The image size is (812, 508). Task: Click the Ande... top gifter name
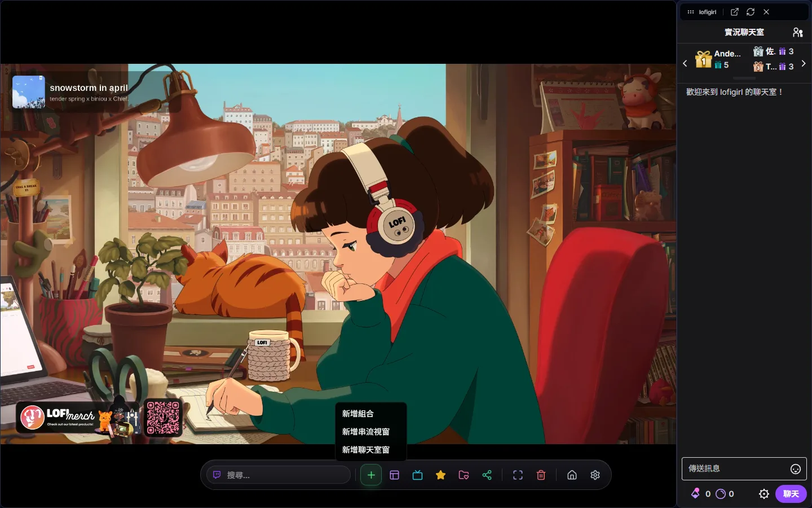click(727, 54)
